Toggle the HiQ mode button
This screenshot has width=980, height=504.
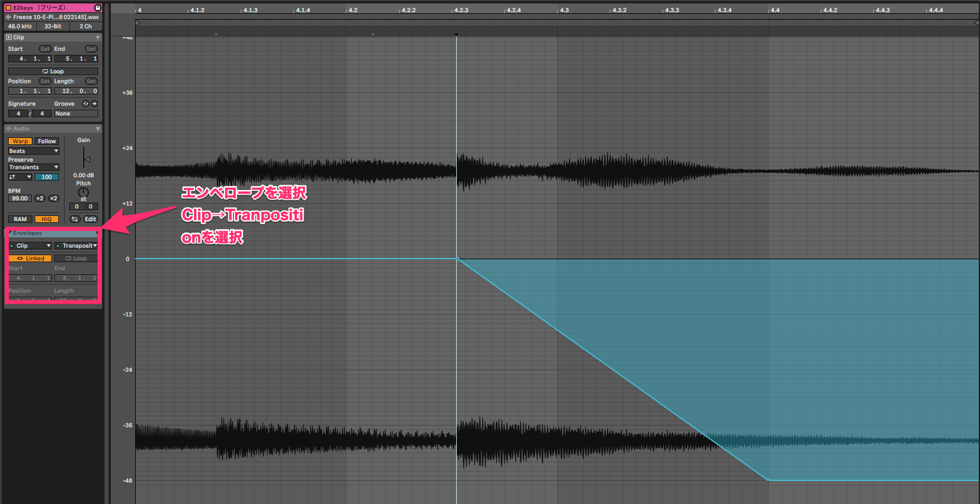click(46, 219)
